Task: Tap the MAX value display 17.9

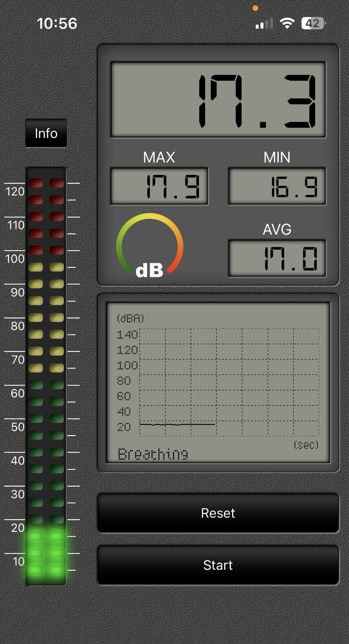Action: tap(159, 186)
